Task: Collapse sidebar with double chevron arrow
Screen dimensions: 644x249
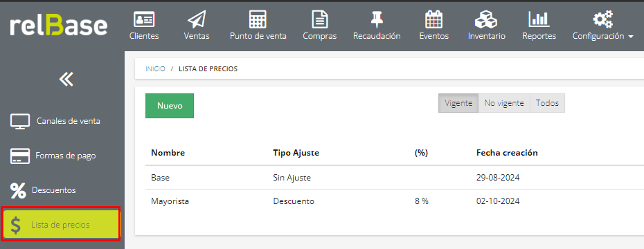Action: click(66, 79)
